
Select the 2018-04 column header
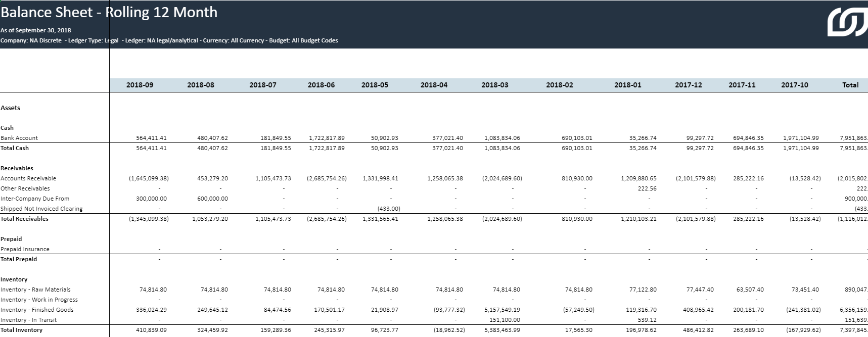click(434, 85)
